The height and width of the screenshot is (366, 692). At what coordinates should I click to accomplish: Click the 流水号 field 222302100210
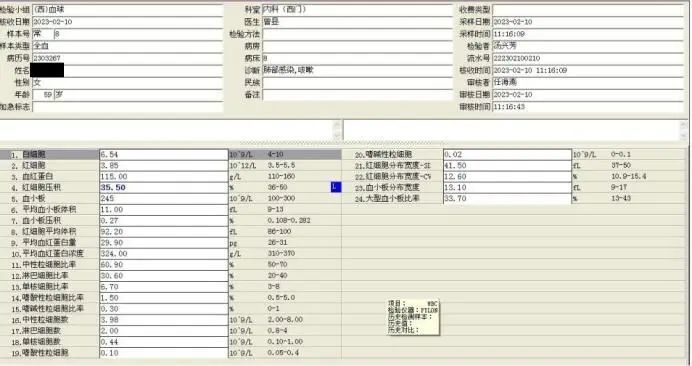pos(588,58)
